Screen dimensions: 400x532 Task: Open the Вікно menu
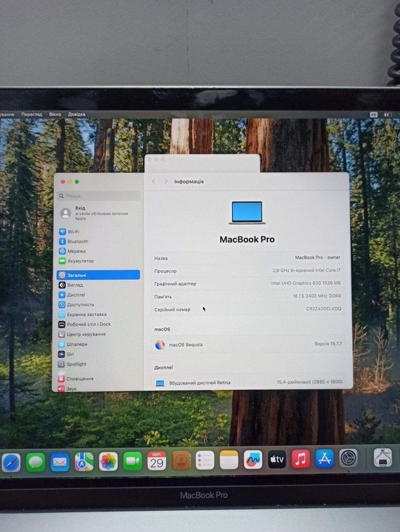(x=55, y=115)
